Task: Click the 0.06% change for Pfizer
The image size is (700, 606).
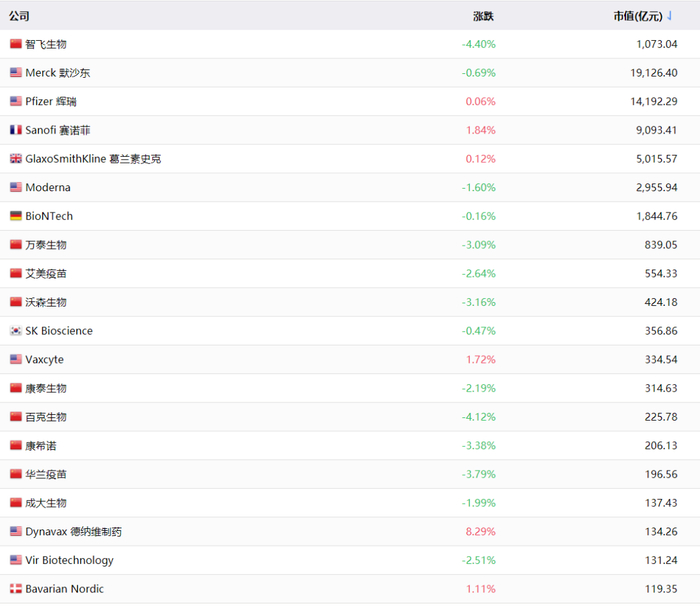Action: [480, 101]
